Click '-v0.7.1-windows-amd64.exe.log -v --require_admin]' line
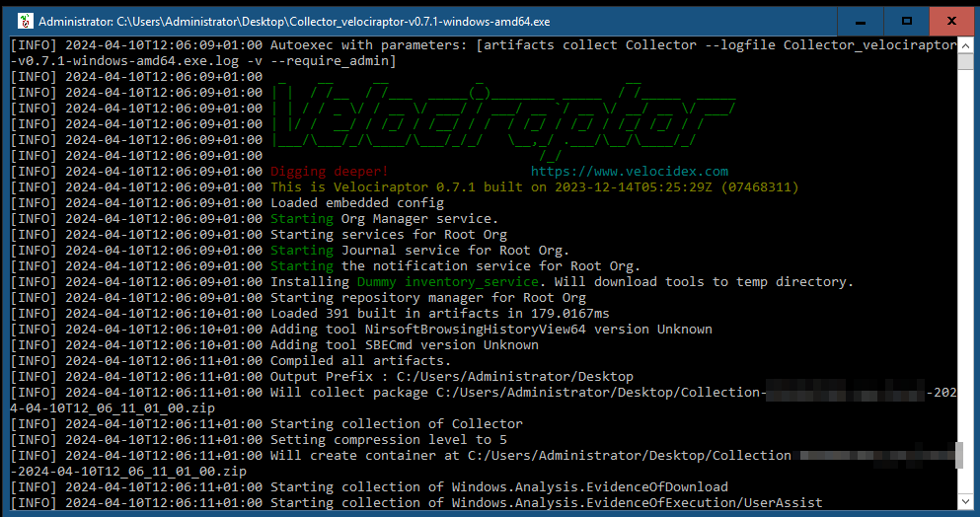 coord(203,60)
